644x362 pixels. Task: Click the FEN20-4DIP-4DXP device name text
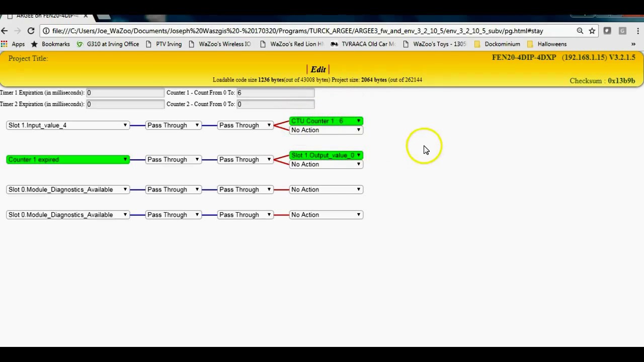(524, 57)
